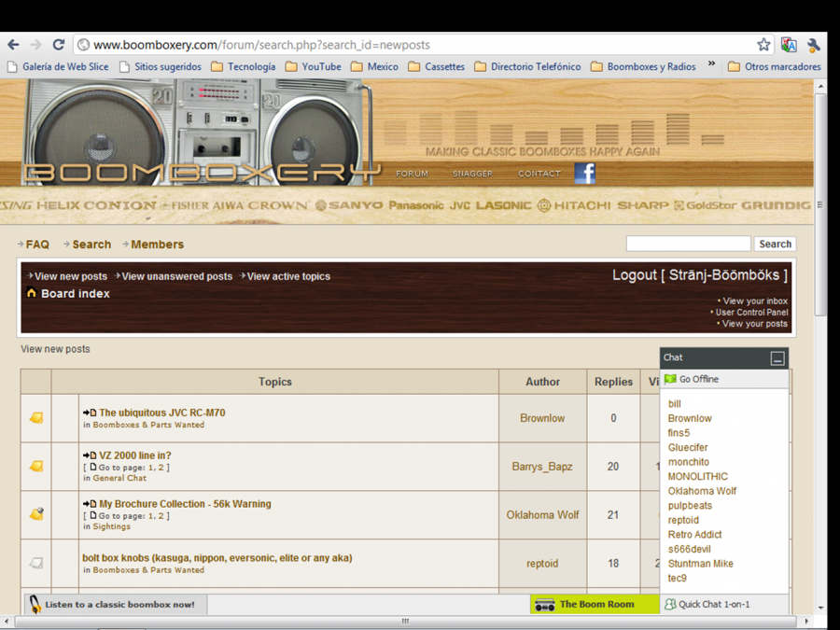Screen dimensions: 840x630
Task: Click the vertical page scrollbar
Action: (x=820, y=203)
